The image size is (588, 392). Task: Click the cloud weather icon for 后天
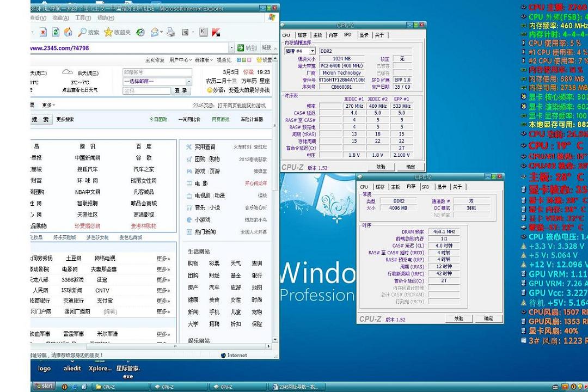point(68,72)
